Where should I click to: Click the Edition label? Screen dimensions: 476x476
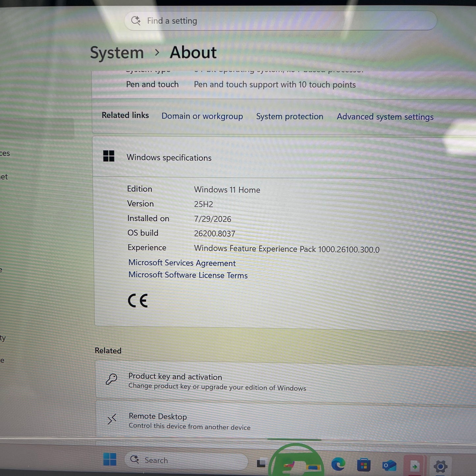click(x=140, y=189)
